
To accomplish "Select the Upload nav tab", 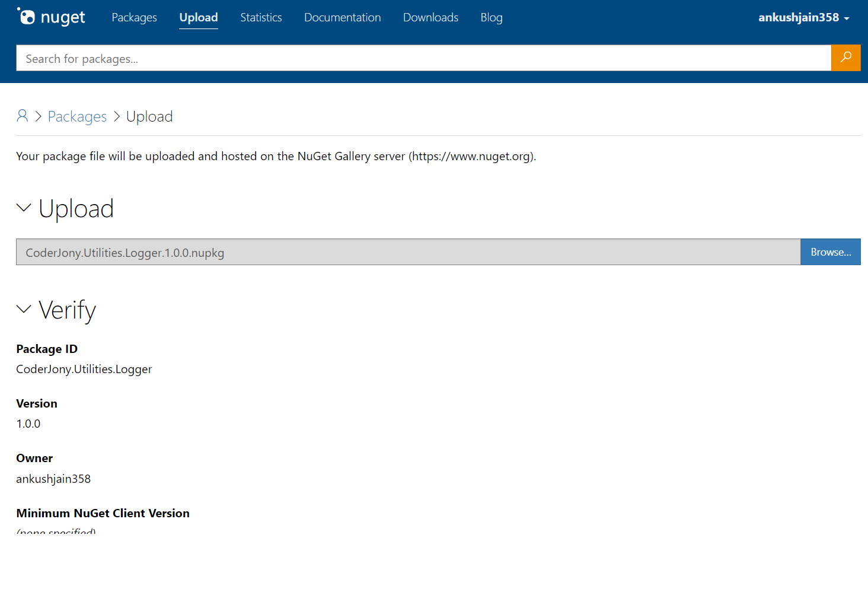I will coord(199,17).
